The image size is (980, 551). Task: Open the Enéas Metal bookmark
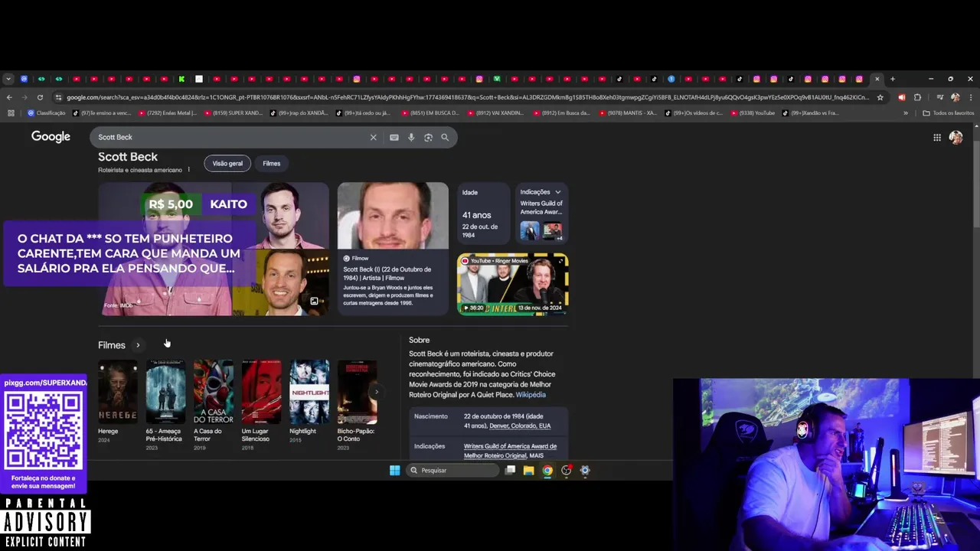[x=168, y=112]
